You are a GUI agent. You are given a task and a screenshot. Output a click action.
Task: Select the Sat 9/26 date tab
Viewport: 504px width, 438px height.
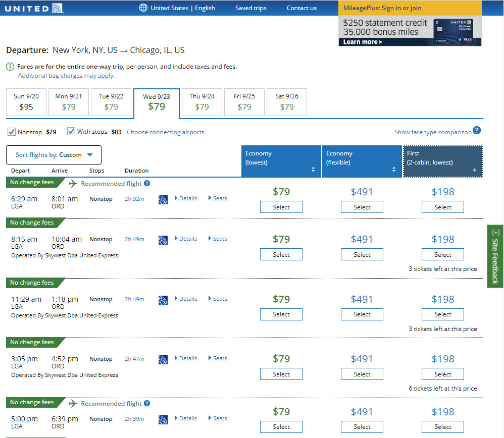(287, 102)
